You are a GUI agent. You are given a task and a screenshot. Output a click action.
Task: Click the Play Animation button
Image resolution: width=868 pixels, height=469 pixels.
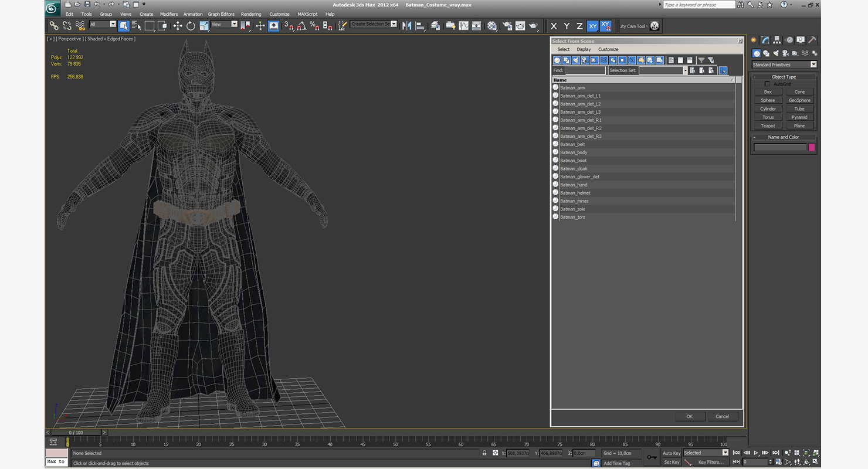pos(757,453)
